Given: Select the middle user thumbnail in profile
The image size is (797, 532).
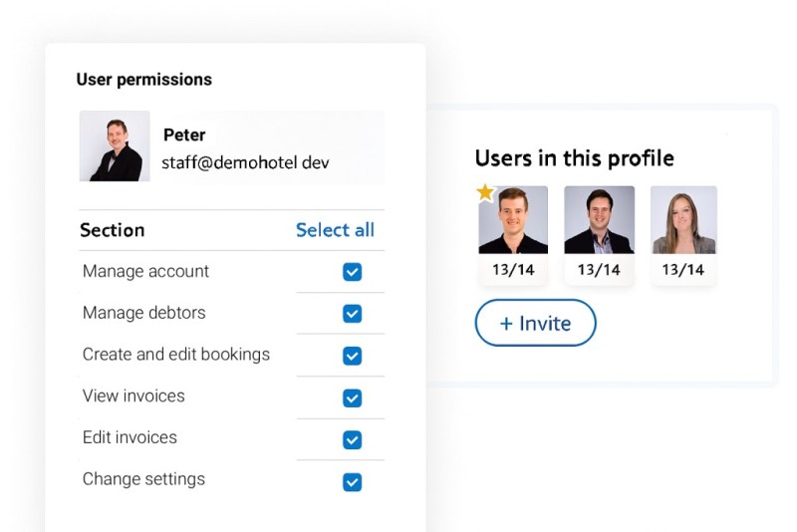Looking at the screenshot, I should [599, 220].
